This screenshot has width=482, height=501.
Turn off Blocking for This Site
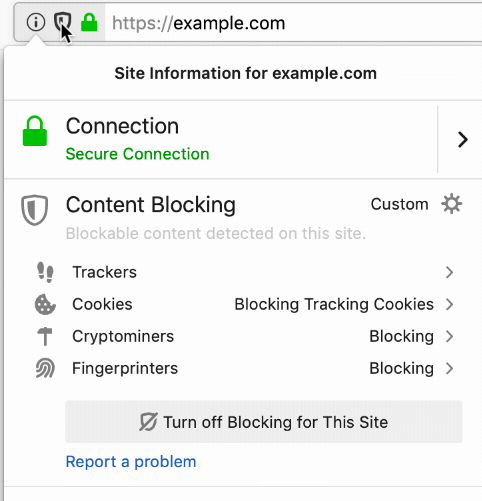tap(264, 422)
